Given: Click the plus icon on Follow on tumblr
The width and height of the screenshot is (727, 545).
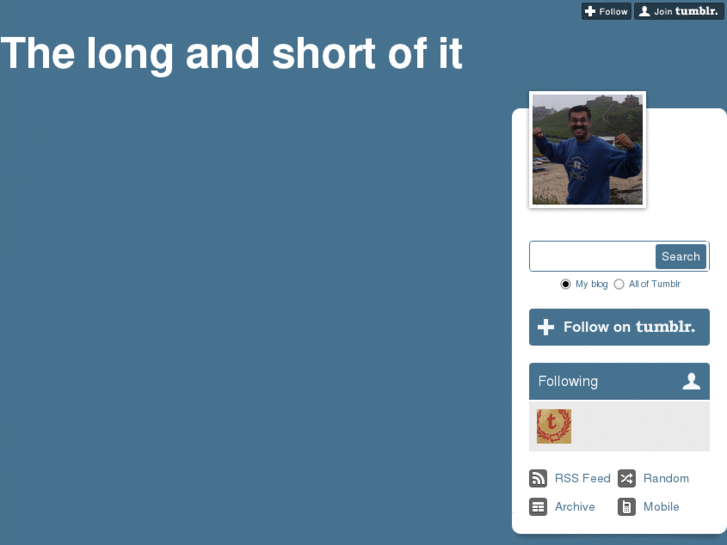Looking at the screenshot, I should (546, 327).
